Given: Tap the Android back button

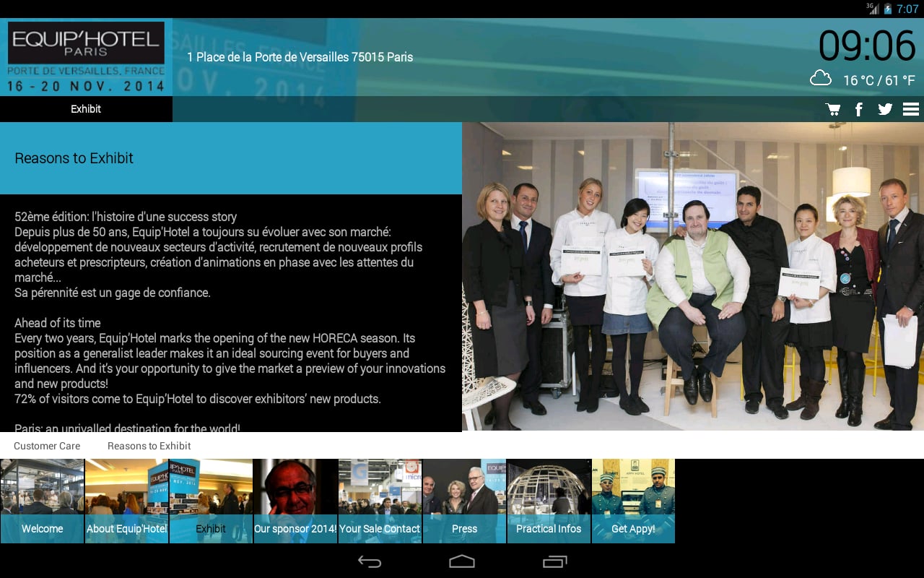Looking at the screenshot, I should click(370, 561).
